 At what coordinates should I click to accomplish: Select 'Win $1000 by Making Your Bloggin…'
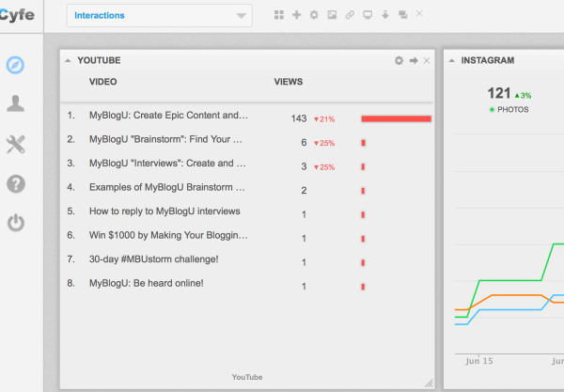click(168, 235)
